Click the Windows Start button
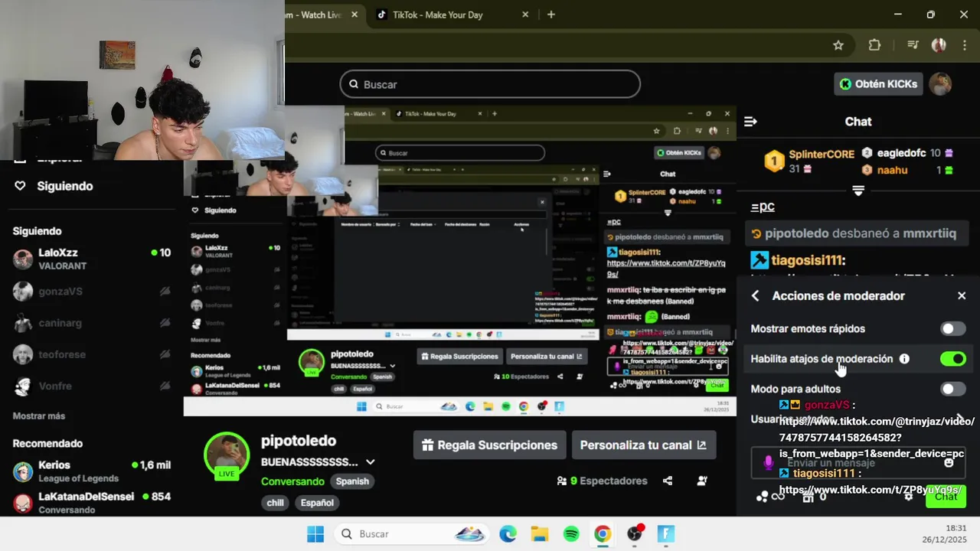980x551 pixels. coord(315,534)
